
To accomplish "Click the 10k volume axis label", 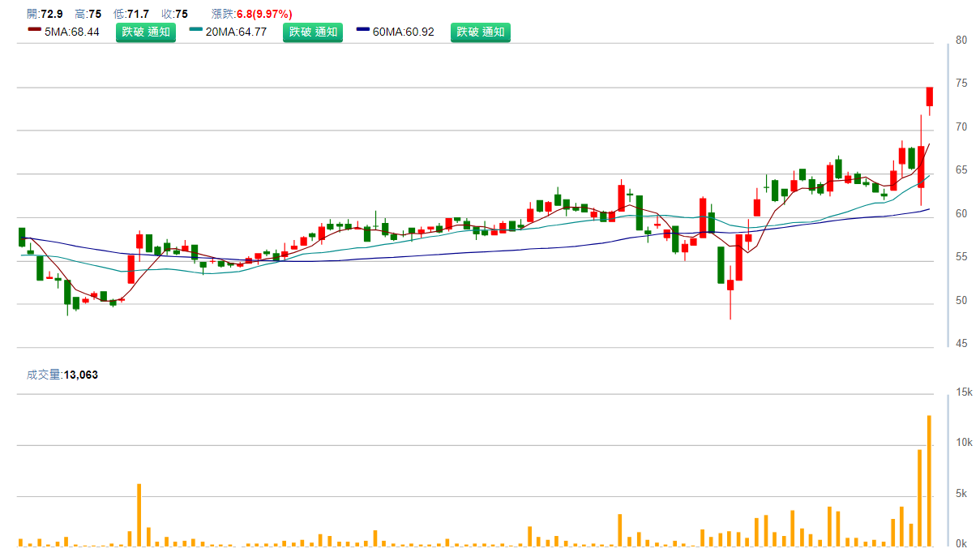I will [x=965, y=443].
